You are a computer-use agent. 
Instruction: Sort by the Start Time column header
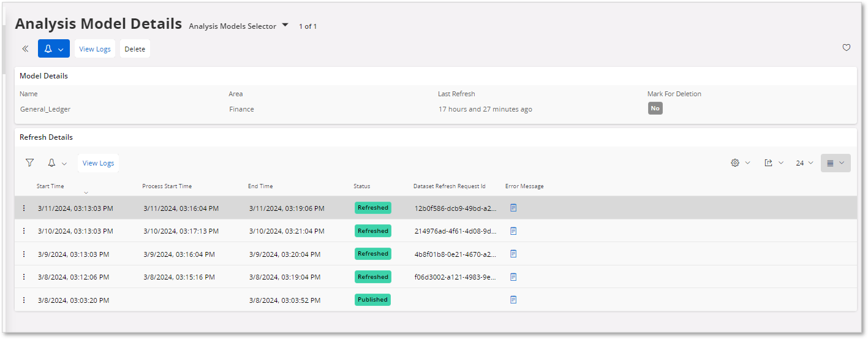tap(50, 186)
